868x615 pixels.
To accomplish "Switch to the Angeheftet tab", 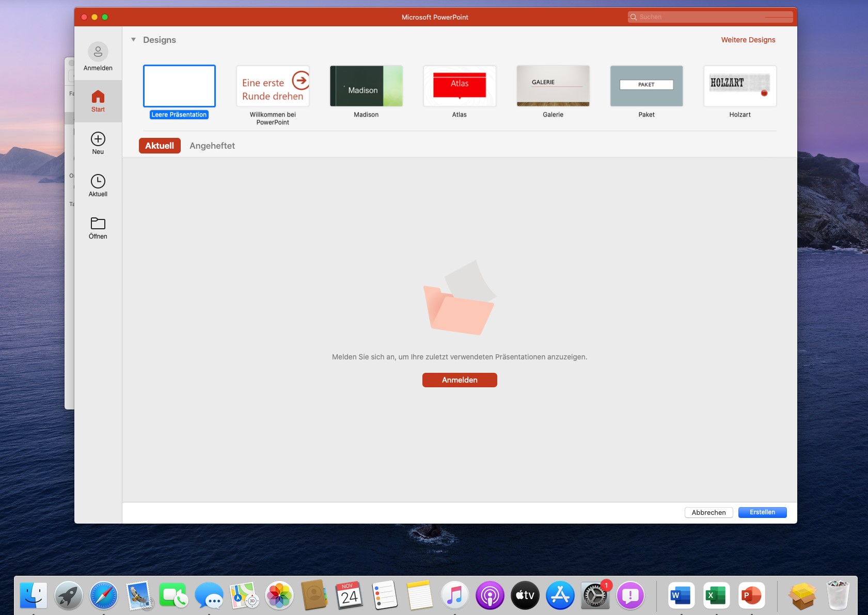I will tap(212, 146).
